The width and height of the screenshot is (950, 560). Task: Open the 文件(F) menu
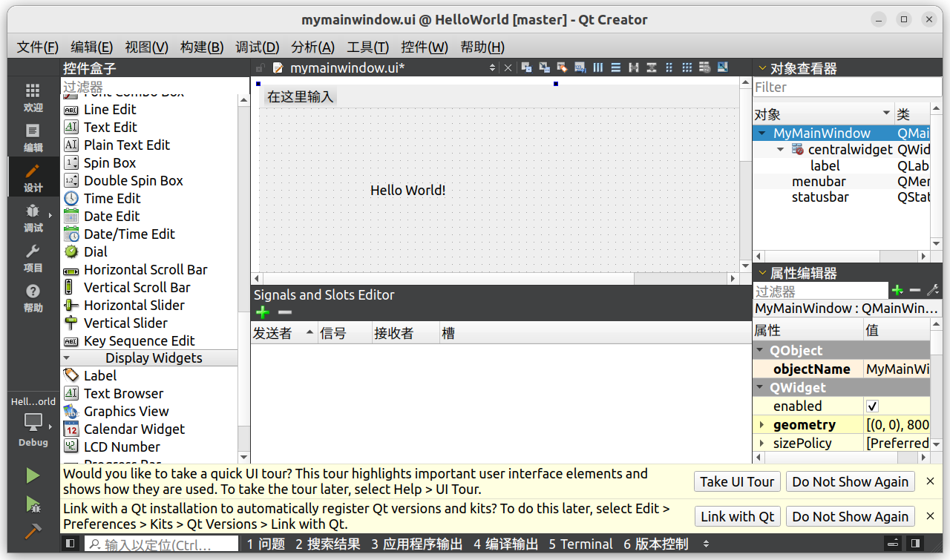(x=37, y=47)
